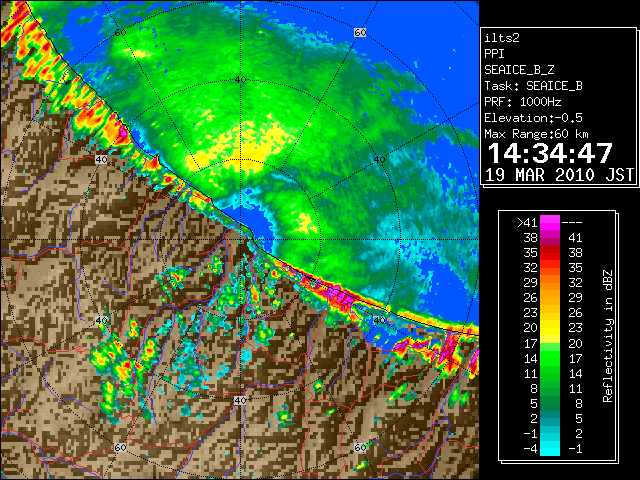Screen dimensions: 640x480
Task: Select the 'PPI' scan type label
Action: click(494, 54)
